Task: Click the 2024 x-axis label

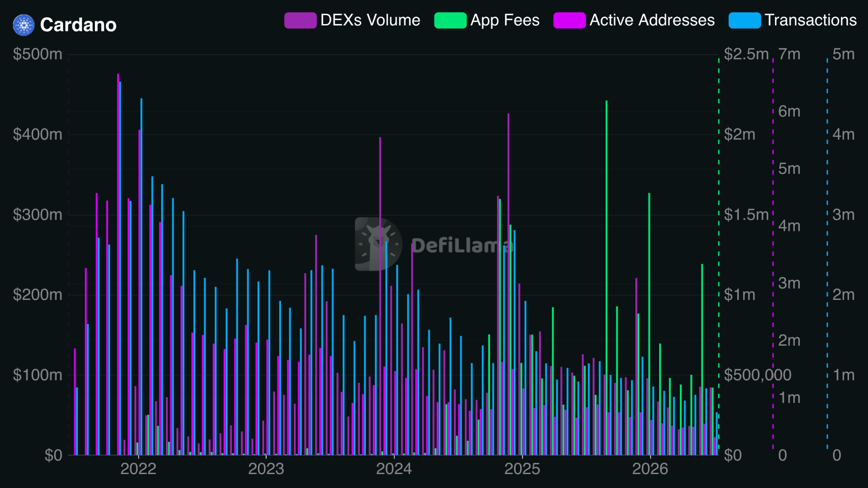Action: click(394, 469)
